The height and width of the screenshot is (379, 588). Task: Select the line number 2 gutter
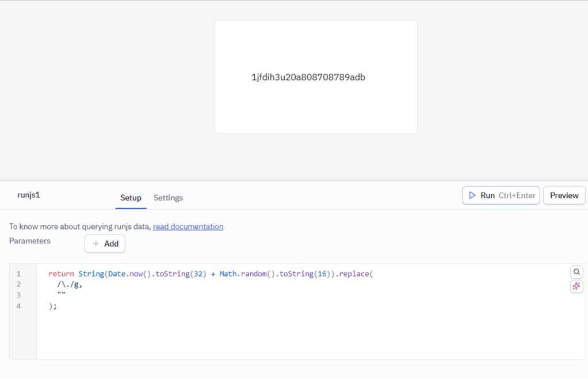coord(18,284)
